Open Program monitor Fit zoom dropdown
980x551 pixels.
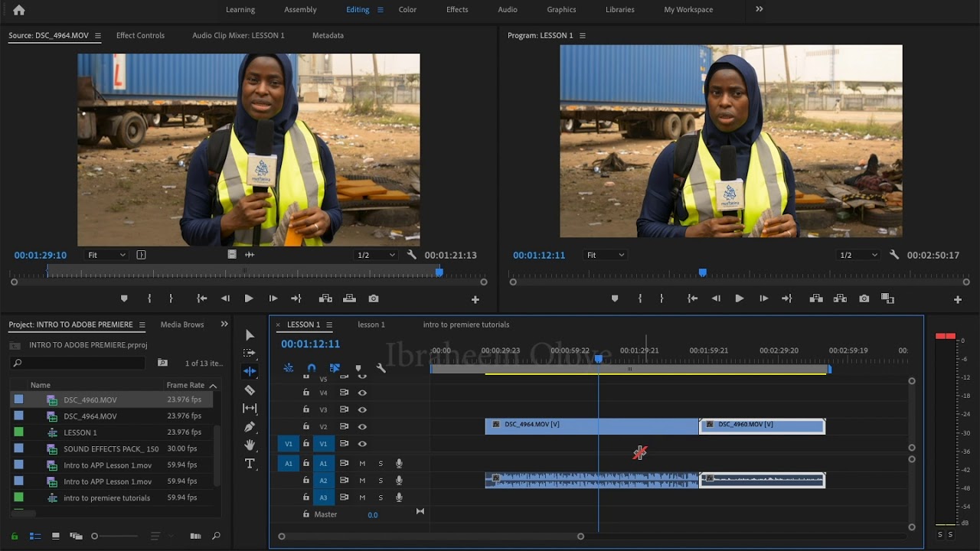click(x=604, y=255)
